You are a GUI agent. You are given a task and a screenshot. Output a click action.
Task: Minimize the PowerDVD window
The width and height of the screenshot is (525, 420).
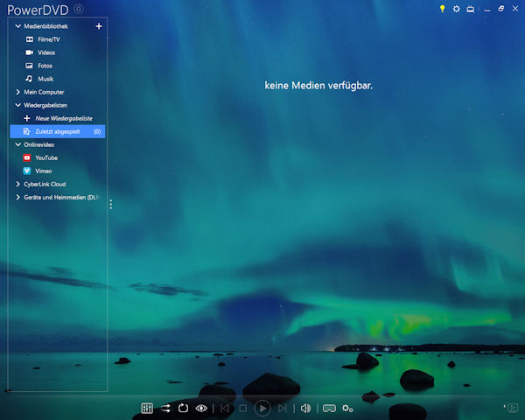(x=487, y=10)
